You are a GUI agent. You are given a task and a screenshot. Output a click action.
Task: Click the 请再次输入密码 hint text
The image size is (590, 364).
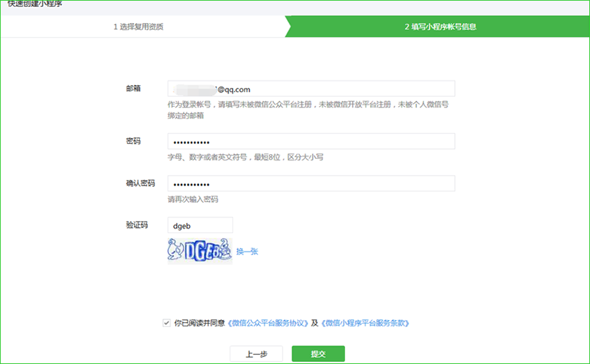click(193, 199)
